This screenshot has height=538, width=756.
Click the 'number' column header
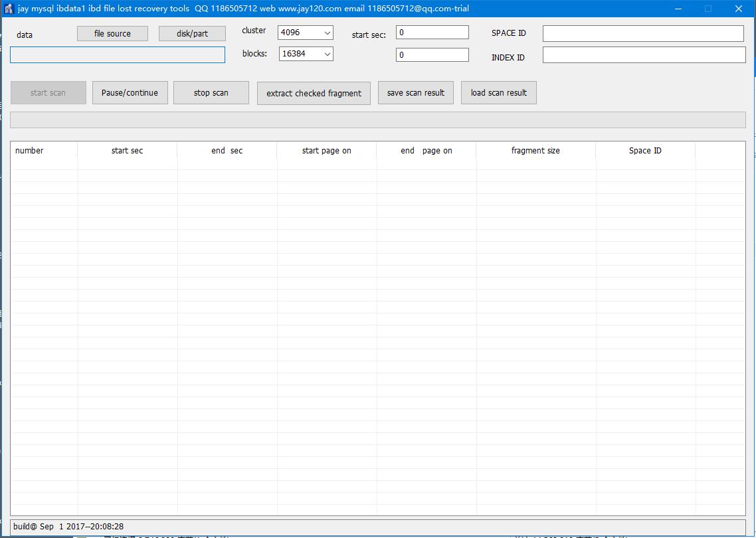[44, 150]
